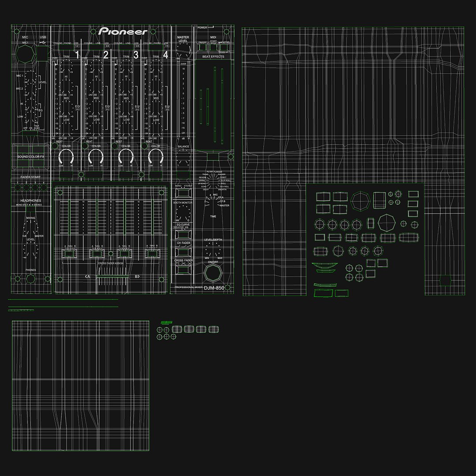The width and height of the screenshot is (476, 476).
Task: Toggle channel 1 crossfader assign switch
Action: tap(69, 253)
